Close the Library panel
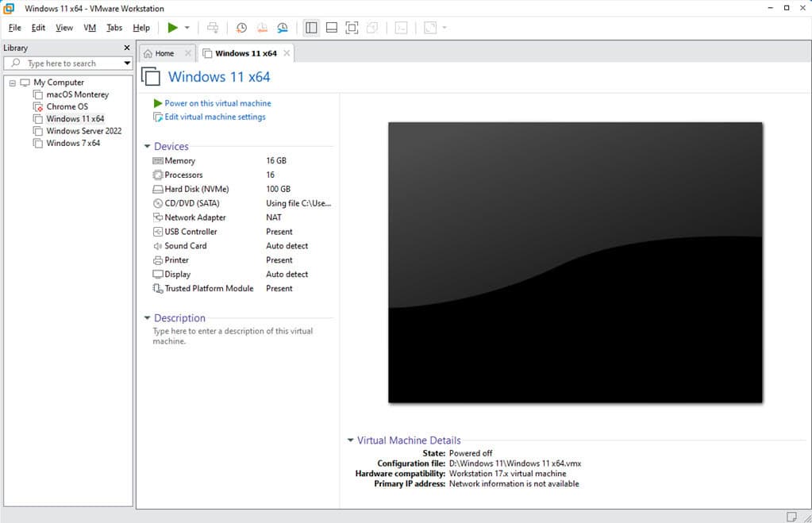The image size is (812, 523). tap(127, 48)
